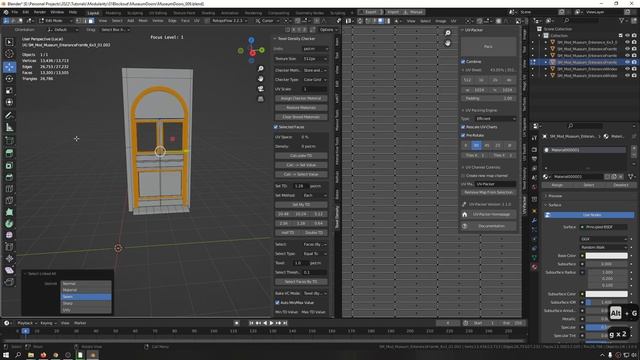This screenshot has height=360, width=640.
Task: Enable Create new map channel checkbox
Action: coord(463,176)
